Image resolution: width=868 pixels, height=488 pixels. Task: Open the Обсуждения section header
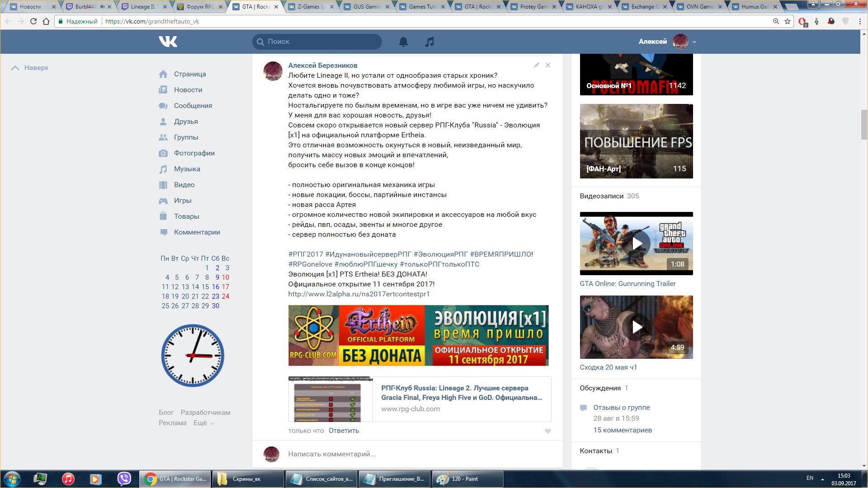click(x=604, y=388)
